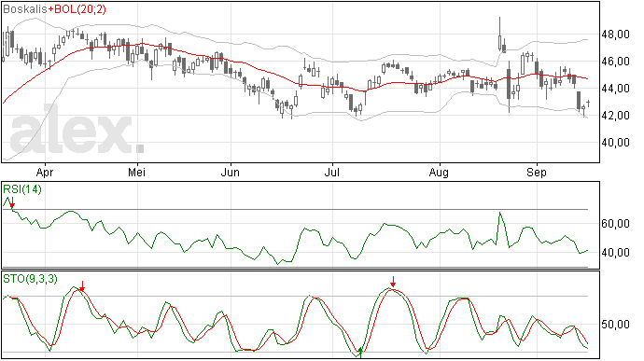
Task: Click the RSI 40,00 axis value
Action: (x=615, y=253)
